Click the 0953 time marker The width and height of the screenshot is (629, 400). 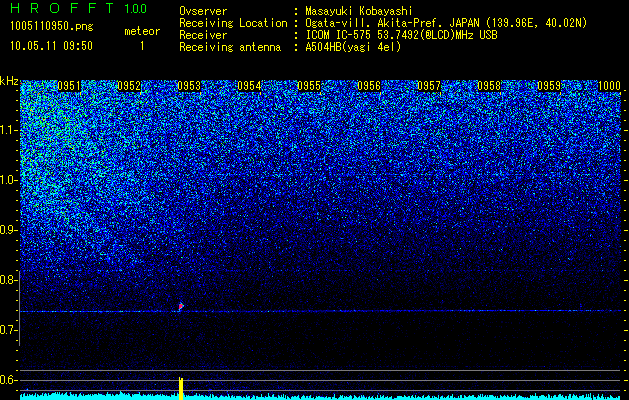coord(189,86)
